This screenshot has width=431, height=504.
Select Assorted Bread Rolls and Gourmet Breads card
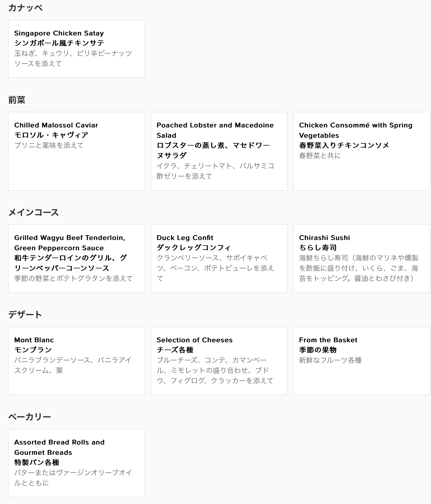click(x=77, y=463)
